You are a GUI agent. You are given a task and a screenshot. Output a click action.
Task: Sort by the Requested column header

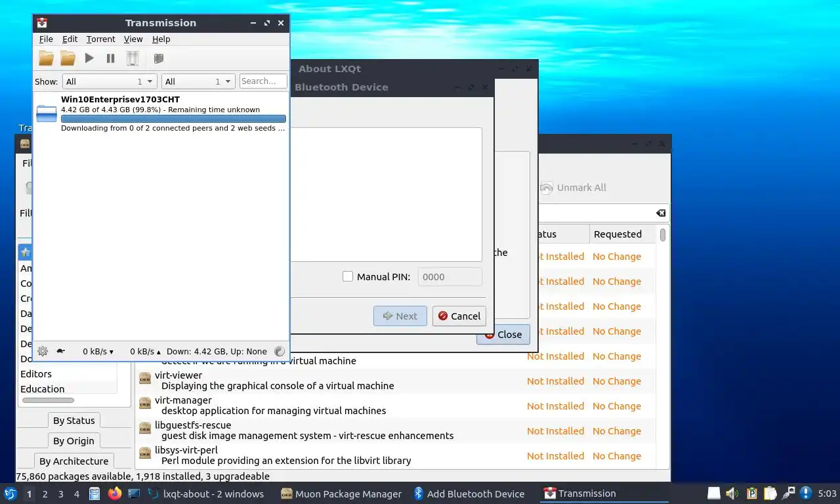tap(622, 234)
